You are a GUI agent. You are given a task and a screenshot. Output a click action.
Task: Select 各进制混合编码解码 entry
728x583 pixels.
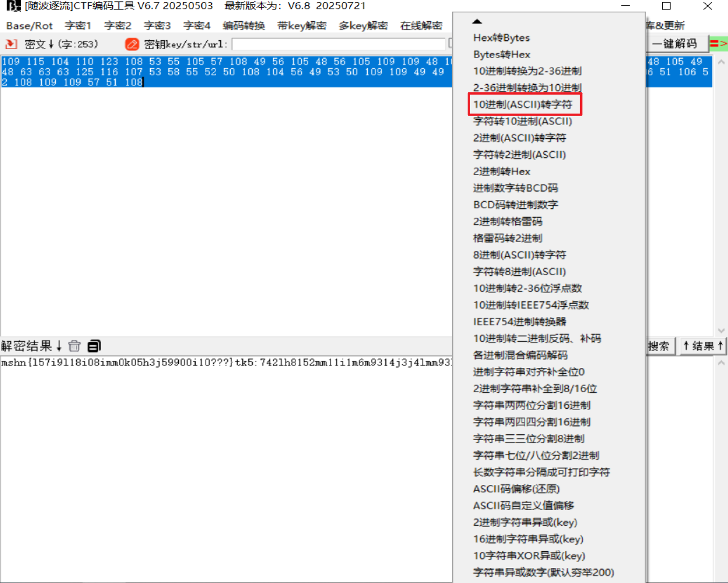click(x=520, y=355)
